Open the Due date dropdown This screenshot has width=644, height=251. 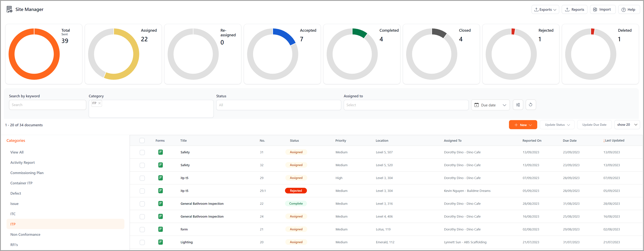[x=490, y=105]
